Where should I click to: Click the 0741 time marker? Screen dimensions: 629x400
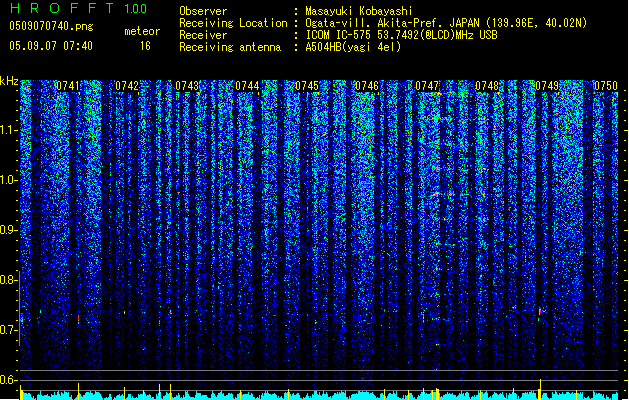click(67, 86)
